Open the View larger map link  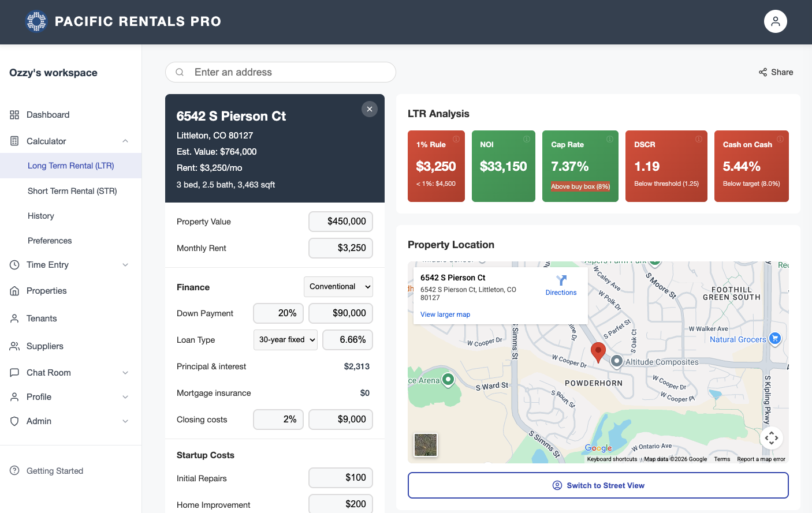pyautogui.click(x=445, y=314)
